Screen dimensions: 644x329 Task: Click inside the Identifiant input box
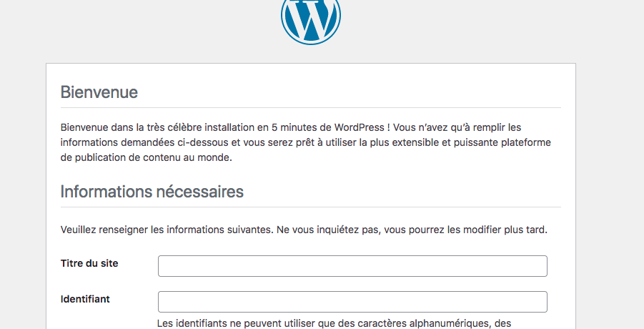(x=352, y=302)
